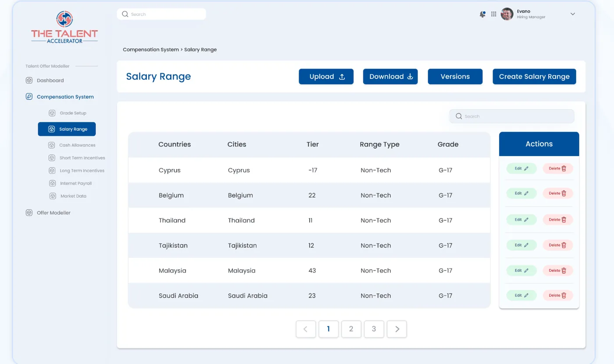Open Internet Payroll in the sidebar
The image size is (614, 364).
(x=70, y=183)
